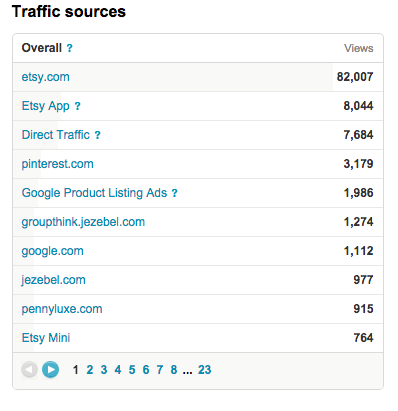Open the google.com traffic source

tap(53, 251)
